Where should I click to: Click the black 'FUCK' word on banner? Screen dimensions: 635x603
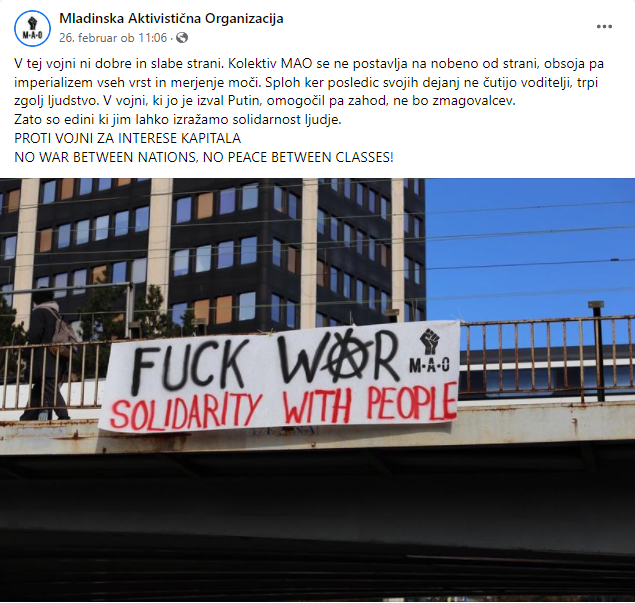pyautogui.click(x=189, y=365)
